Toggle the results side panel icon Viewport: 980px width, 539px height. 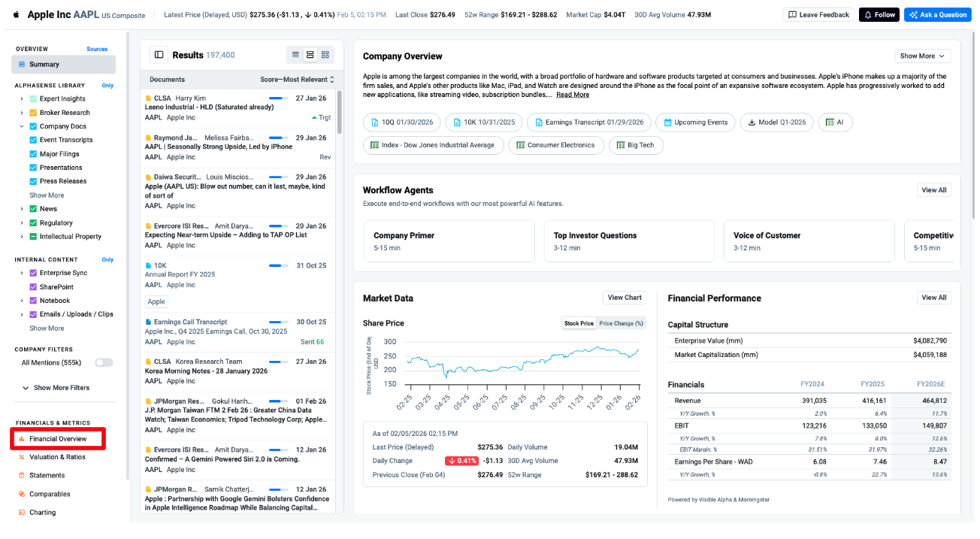(159, 55)
